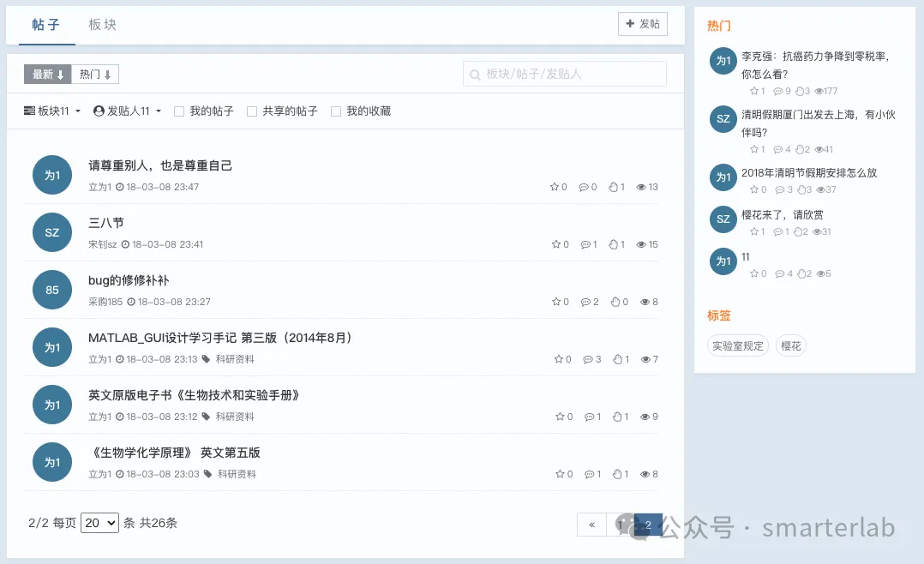Click author name 宋钊sz on 三八节 post
Image resolution: width=924 pixels, height=564 pixels.
click(103, 244)
